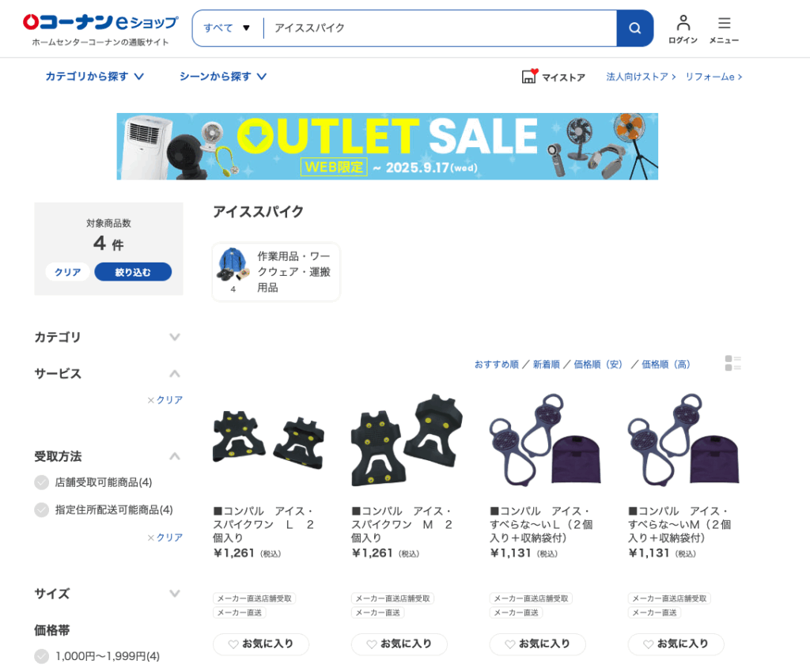Click the OUTLET SALE banner
Screen dimensions: 810x672
[387, 146]
